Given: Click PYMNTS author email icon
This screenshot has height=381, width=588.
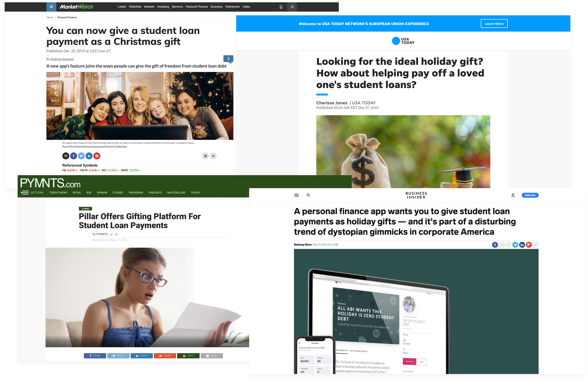Looking at the screenshot, I should tap(116, 235).
